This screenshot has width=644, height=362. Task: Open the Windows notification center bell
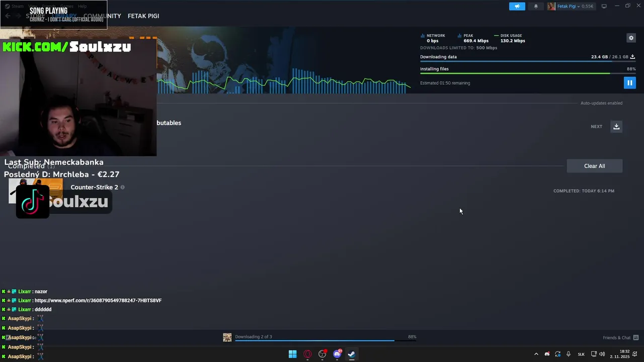click(636, 354)
